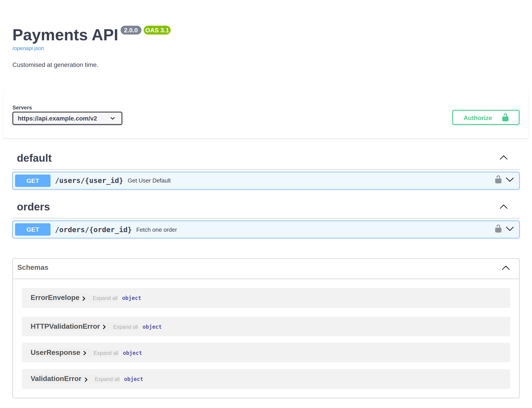
Task: Click the object type label of HTTPValidationError
Action: pyautogui.click(x=152, y=327)
